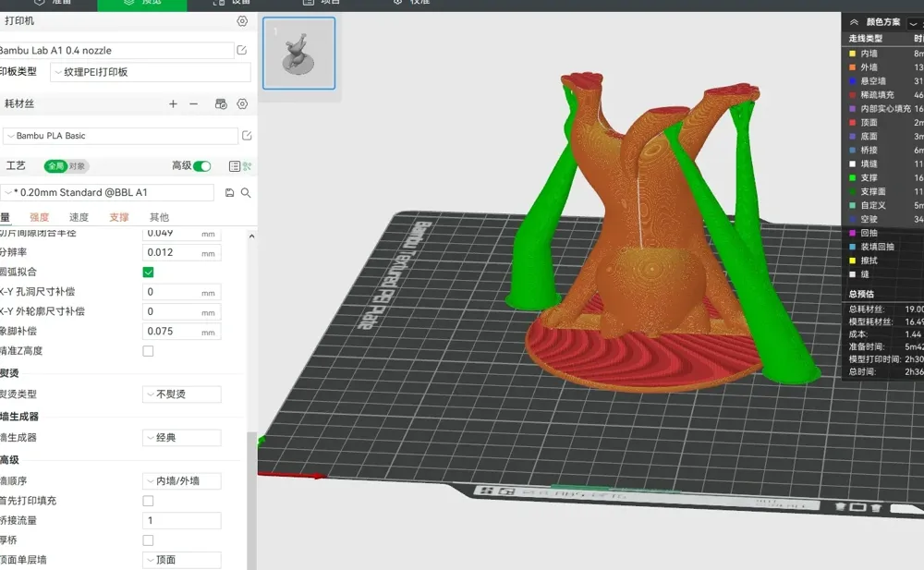Open filament settings gear icon
This screenshot has height=570, width=924.
click(x=242, y=103)
